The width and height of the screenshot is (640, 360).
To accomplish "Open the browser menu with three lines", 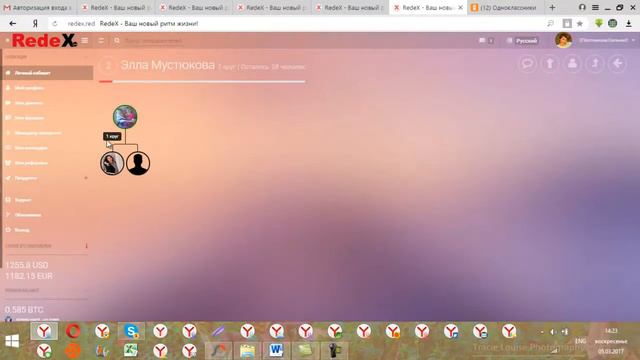I will coord(596,7).
